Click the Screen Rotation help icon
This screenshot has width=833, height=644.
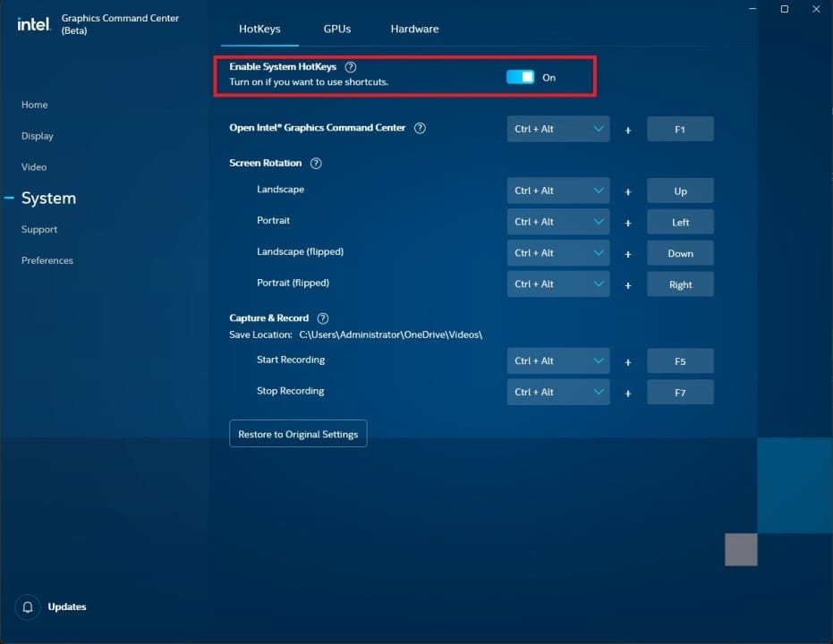pyautogui.click(x=315, y=163)
